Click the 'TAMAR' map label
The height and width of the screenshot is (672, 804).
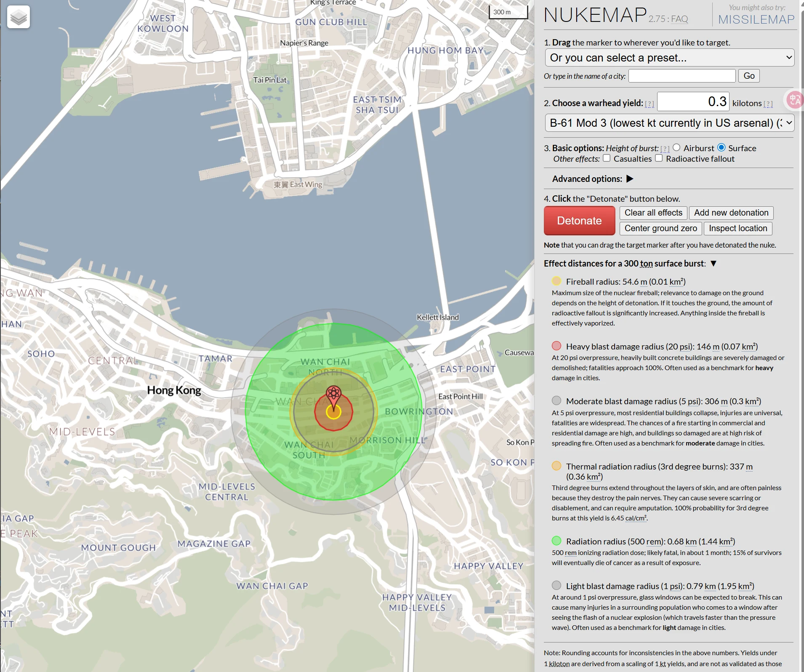216,359
